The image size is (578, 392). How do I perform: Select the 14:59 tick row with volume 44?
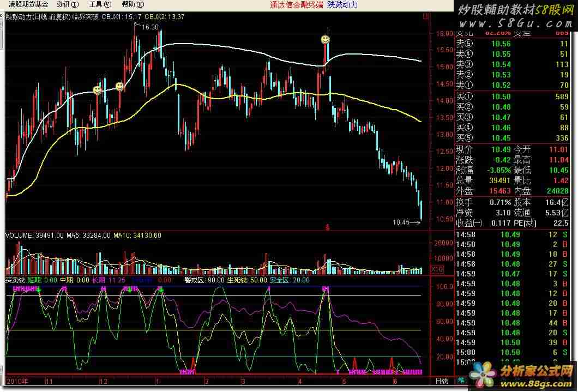tap(513, 323)
